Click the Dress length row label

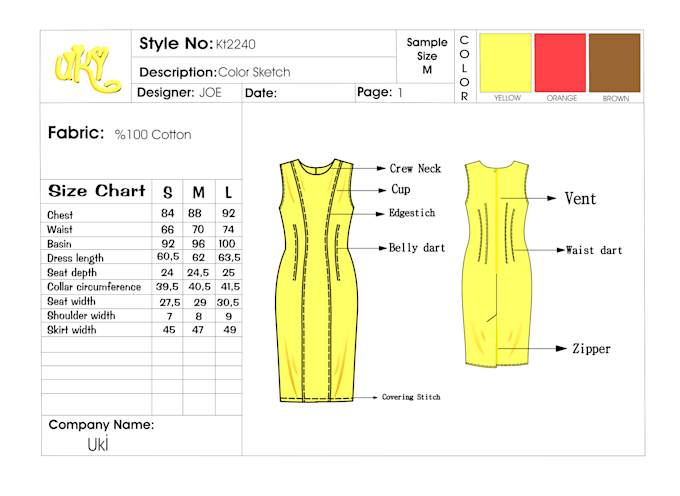tap(75, 258)
